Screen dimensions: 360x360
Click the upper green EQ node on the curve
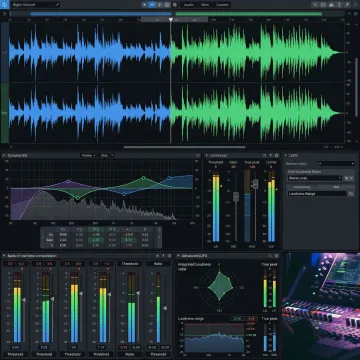tap(144, 178)
